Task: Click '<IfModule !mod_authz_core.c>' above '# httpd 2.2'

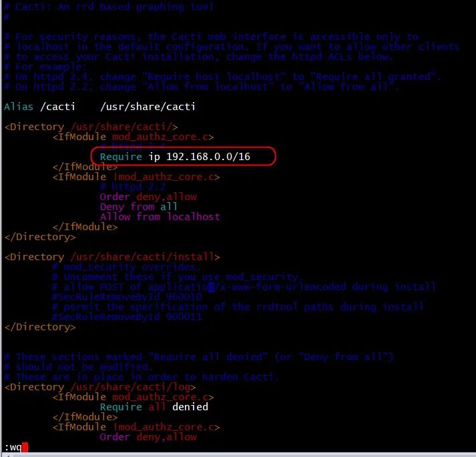Action: (136, 177)
